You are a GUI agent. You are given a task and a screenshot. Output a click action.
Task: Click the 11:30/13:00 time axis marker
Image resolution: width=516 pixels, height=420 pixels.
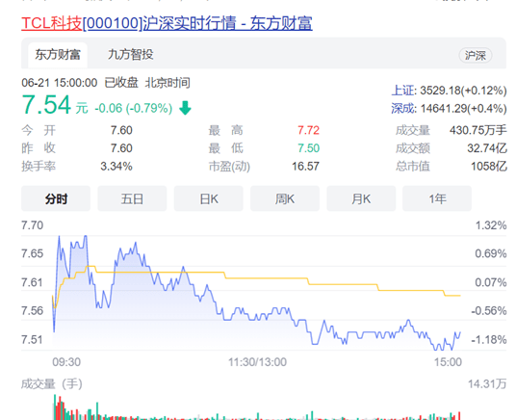[x=257, y=362]
